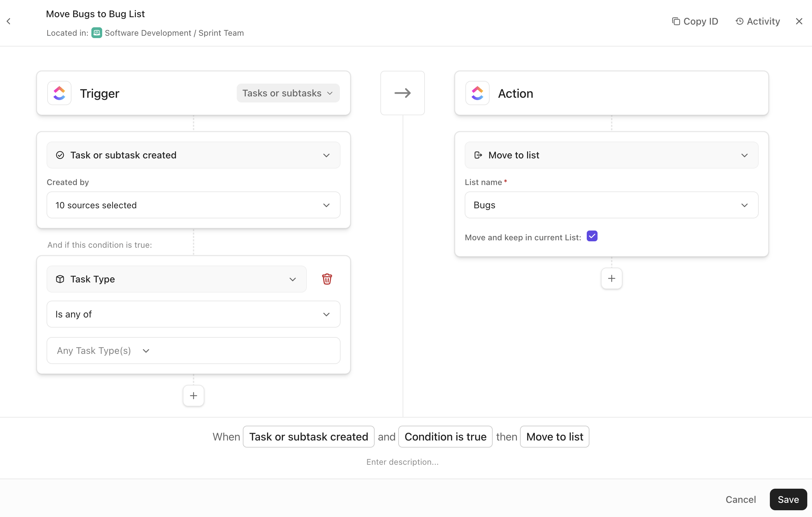Click the ClickUp icon in the Action card
The width and height of the screenshot is (812, 517).
(477, 93)
